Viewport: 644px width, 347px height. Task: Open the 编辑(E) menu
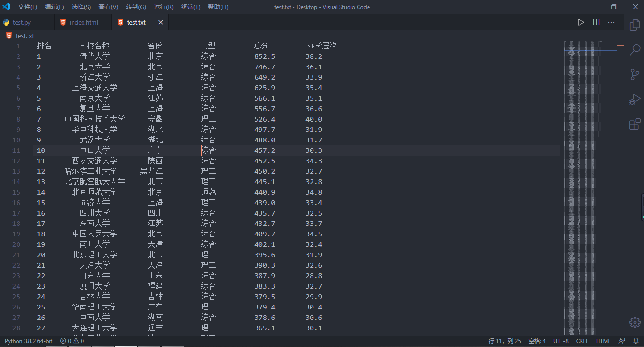(x=54, y=7)
